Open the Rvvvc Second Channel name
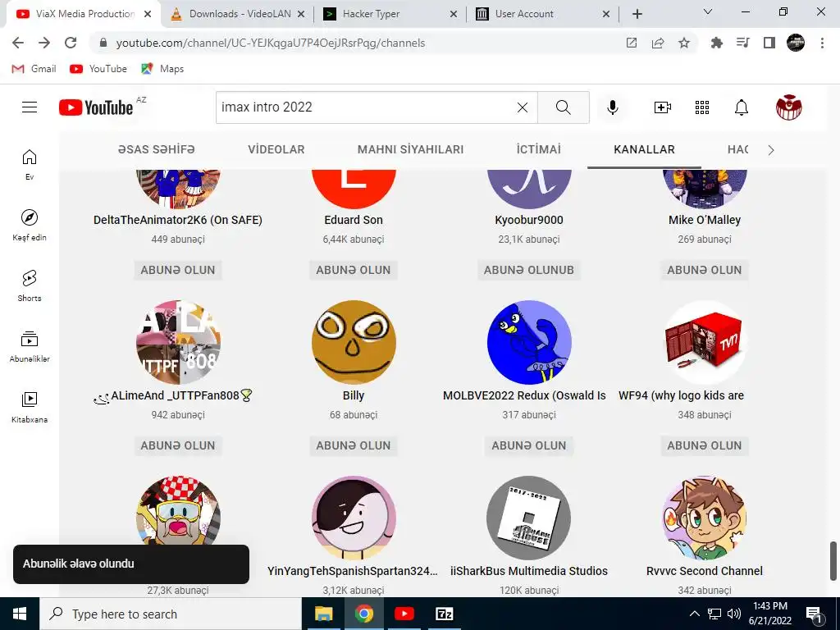Screen dimensions: 840x630 click(705, 571)
